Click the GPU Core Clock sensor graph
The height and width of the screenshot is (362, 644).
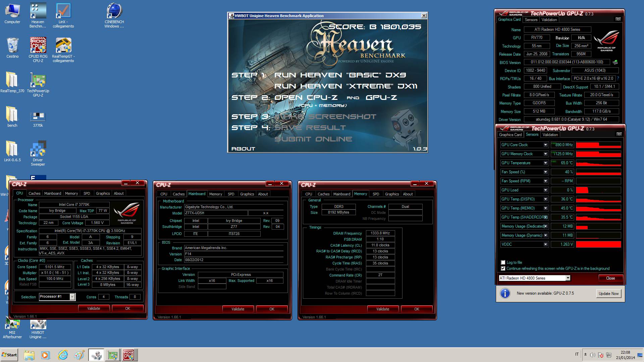coord(598,145)
